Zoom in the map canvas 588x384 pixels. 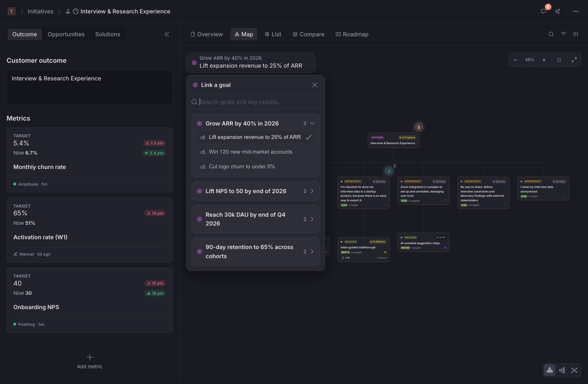[544, 60]
